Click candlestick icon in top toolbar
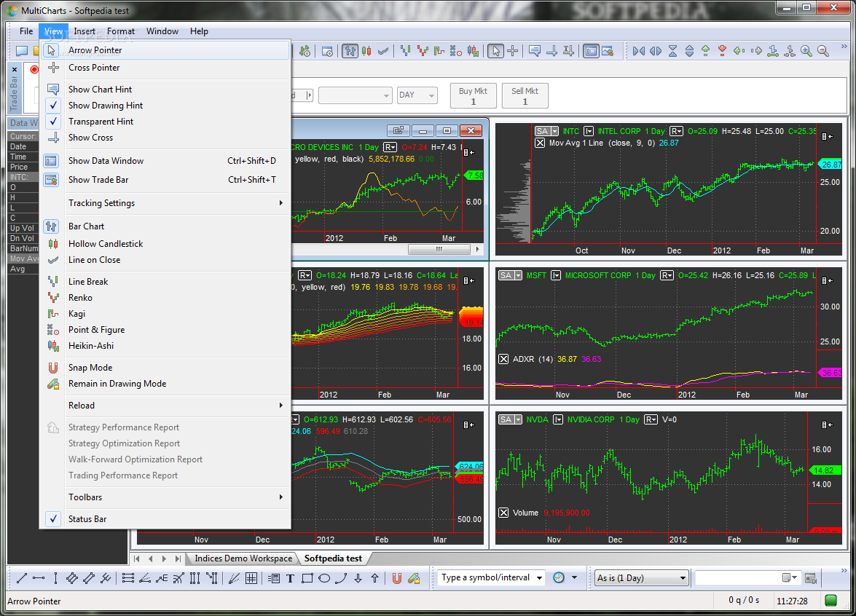856x616 pixels. [x=367, y=51]
